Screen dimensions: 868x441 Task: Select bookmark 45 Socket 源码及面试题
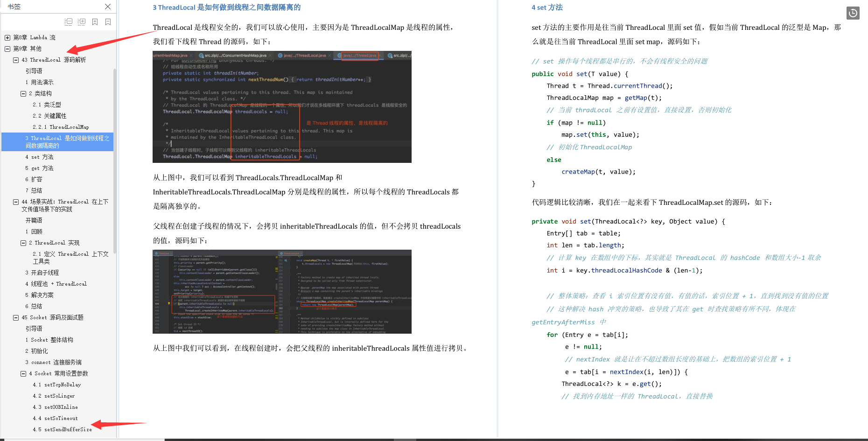[x=52, y=317]
